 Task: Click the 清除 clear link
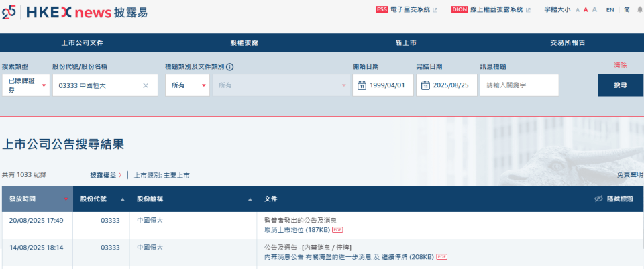tap(620, 65)
